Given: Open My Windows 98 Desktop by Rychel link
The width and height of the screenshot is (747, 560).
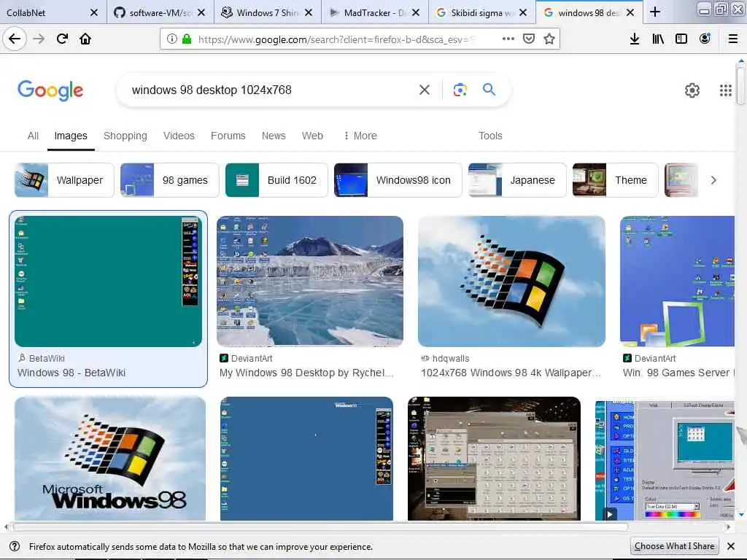Looking at the screenshot, I should [306, 373].
